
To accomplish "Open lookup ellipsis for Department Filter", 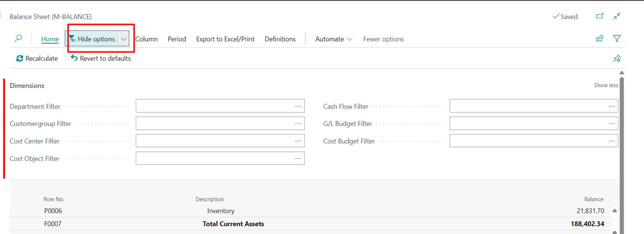I will coord(298,106).
